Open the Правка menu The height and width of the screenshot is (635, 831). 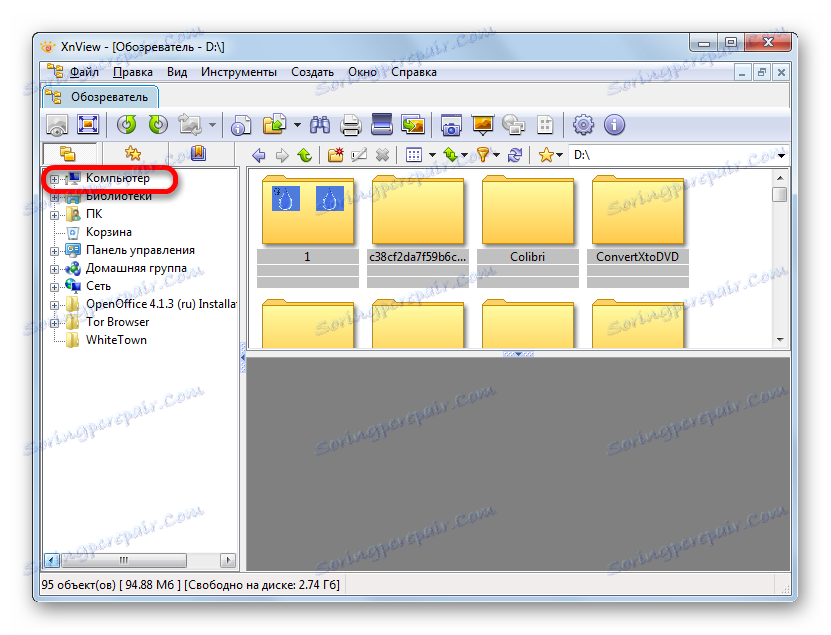click(x=132, y=72)
